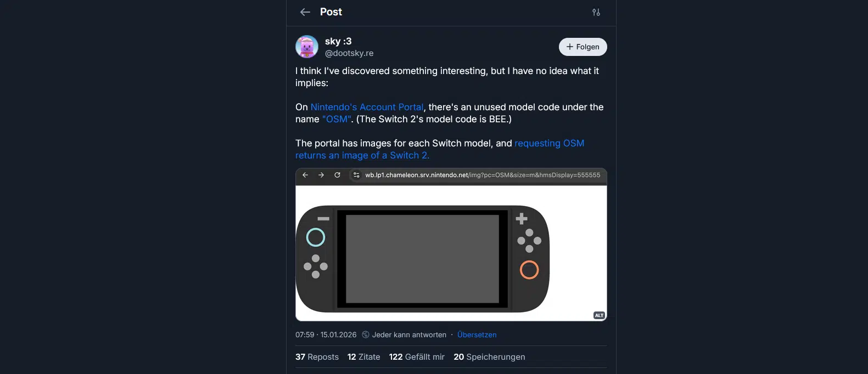
Task: Open the "OSM" link in the post
Action: coord(337,119)
